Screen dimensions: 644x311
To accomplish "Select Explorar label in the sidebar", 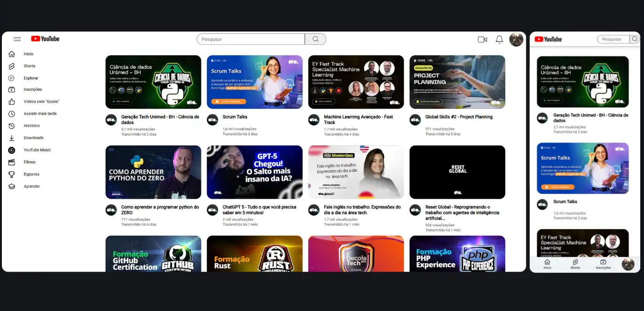I will pyautogui.click(x=31, y=78).
